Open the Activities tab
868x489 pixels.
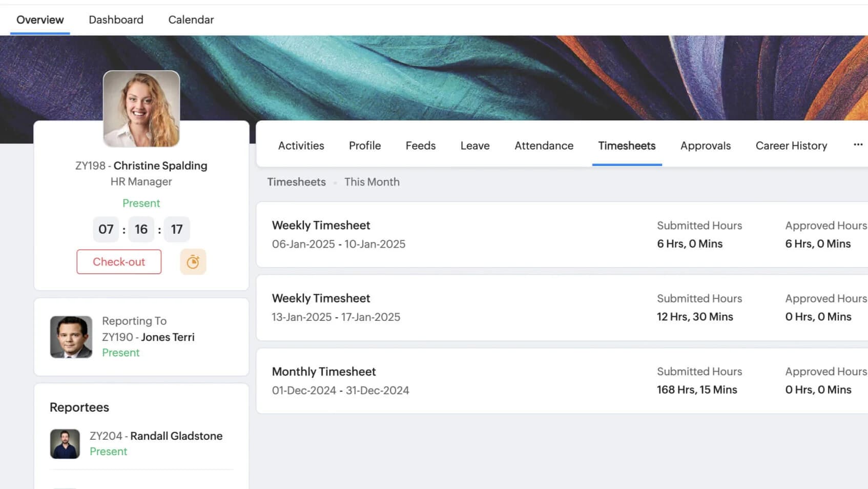click(x=301, y=146)
